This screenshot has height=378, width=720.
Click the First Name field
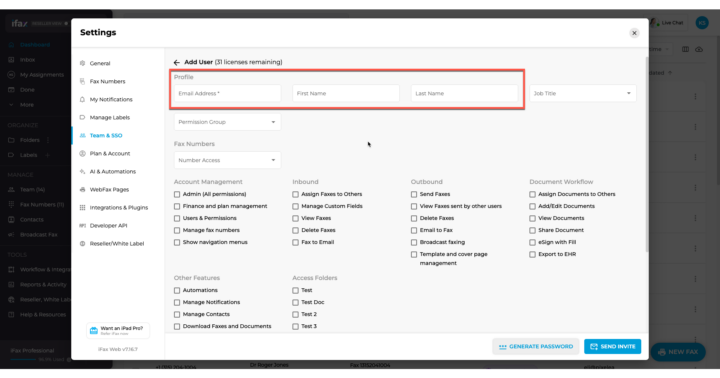(346, 93)
